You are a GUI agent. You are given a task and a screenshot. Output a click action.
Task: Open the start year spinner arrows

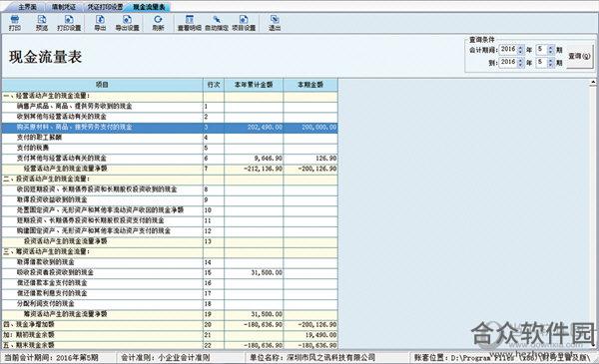point(520,50)
